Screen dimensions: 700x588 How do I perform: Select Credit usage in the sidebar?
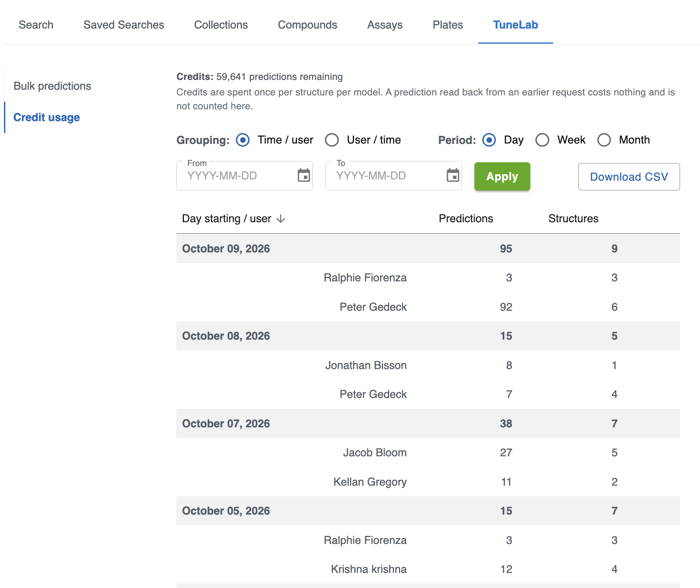point(47,117)
